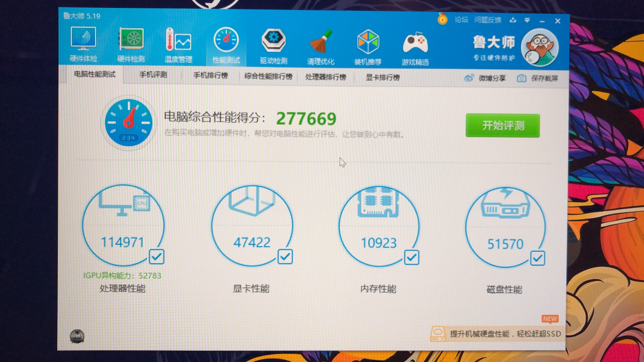
Task: Click the 保存截屏 save screenshot link
Action: [544, 78]
